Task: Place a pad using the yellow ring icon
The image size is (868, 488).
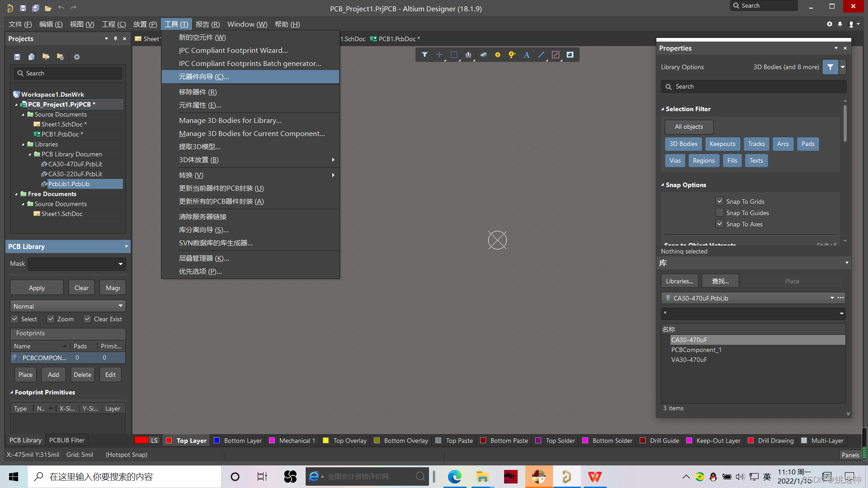Action: coord(497,55)
